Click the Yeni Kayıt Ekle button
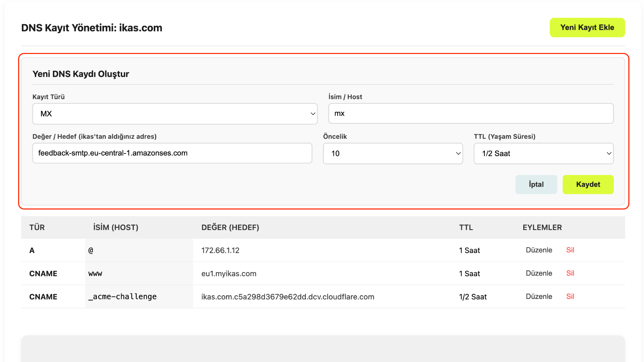The width and height of the screenshot is (644, 362). pyautogui.click(x=587, y=27)
